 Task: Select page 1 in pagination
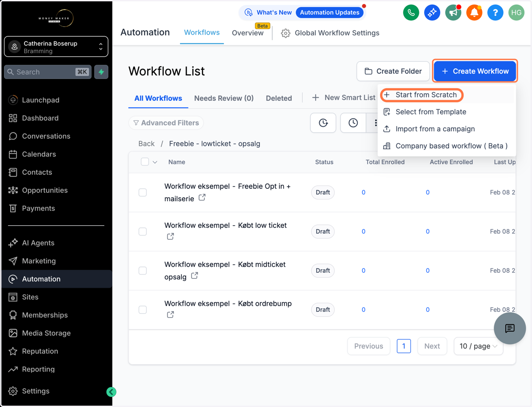point(404,346)
